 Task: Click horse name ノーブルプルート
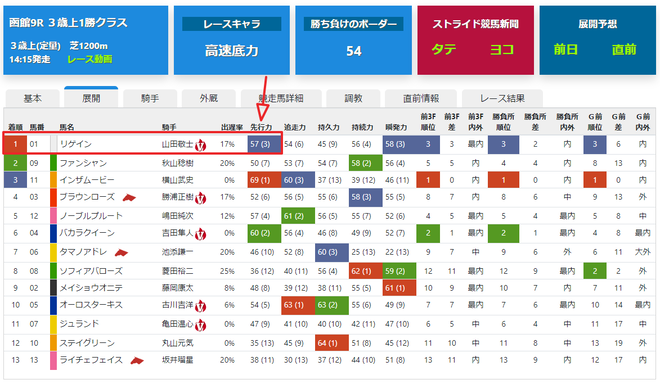[91, 216]
